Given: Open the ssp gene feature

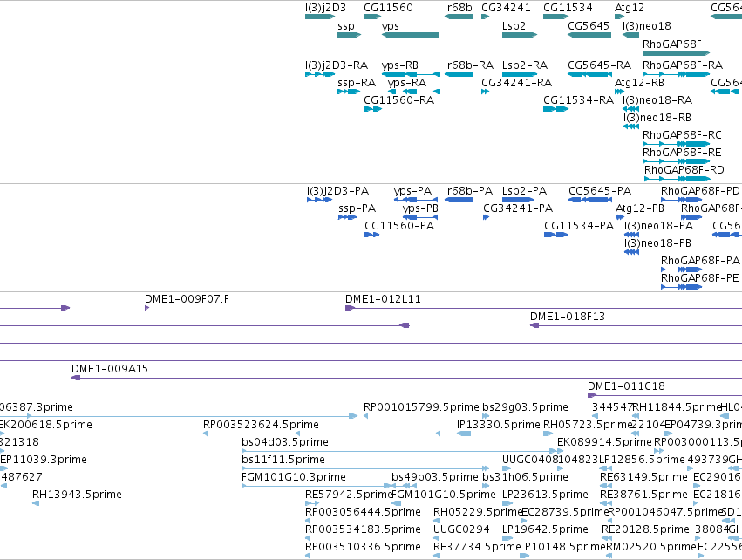Looking at the screenshot, I should (x=350, y=35).
